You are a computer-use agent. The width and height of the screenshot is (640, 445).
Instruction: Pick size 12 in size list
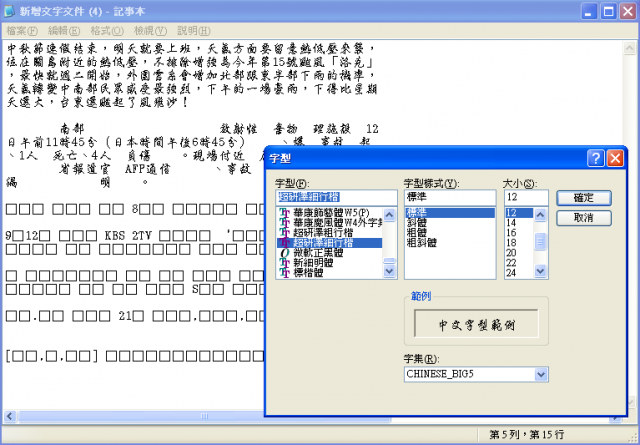coord(519,213)
